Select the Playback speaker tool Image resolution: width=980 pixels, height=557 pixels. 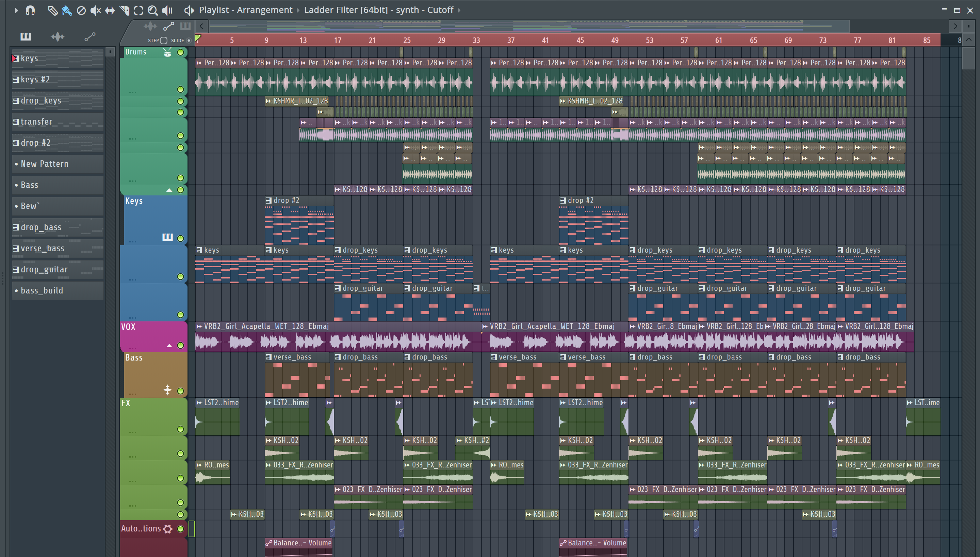click(167, 10)
